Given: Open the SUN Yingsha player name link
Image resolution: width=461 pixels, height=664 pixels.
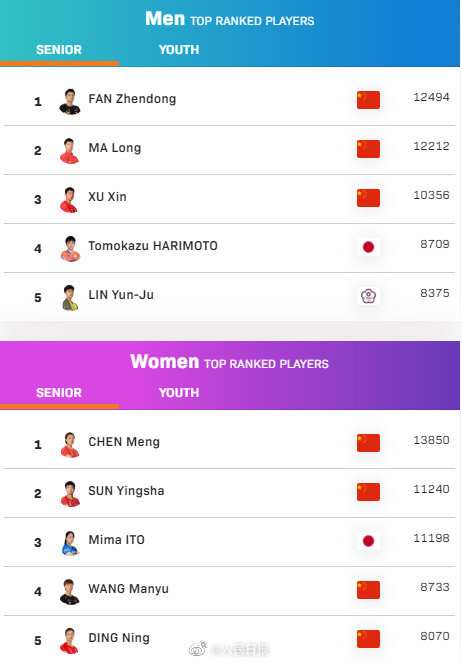Looking at the screenshot, I should [126, 491].
